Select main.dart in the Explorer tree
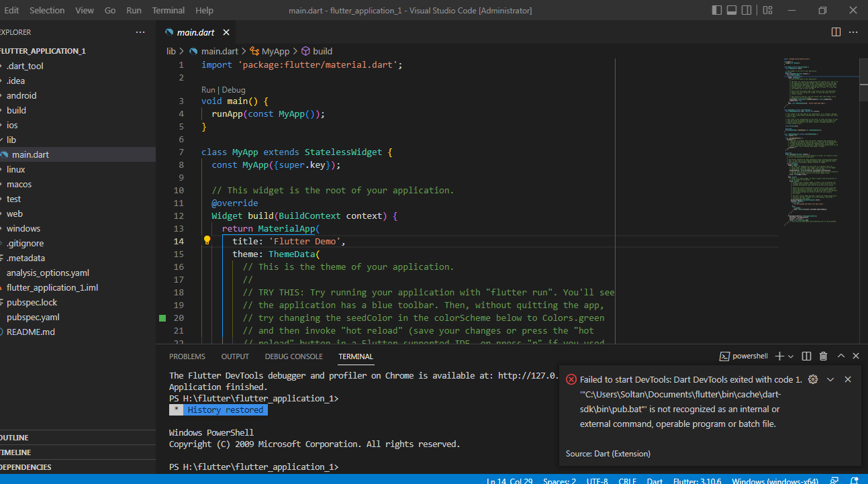 (78, 154)
